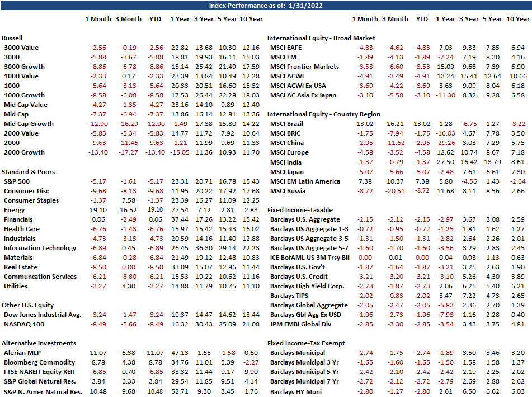Select the 'MSCI Brazil' row label
This screenshot has height=397, width=532.
tap(286, 124)
